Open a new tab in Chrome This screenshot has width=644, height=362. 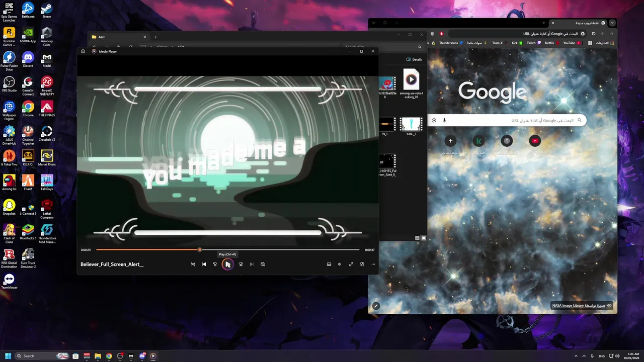pos(543,23)
